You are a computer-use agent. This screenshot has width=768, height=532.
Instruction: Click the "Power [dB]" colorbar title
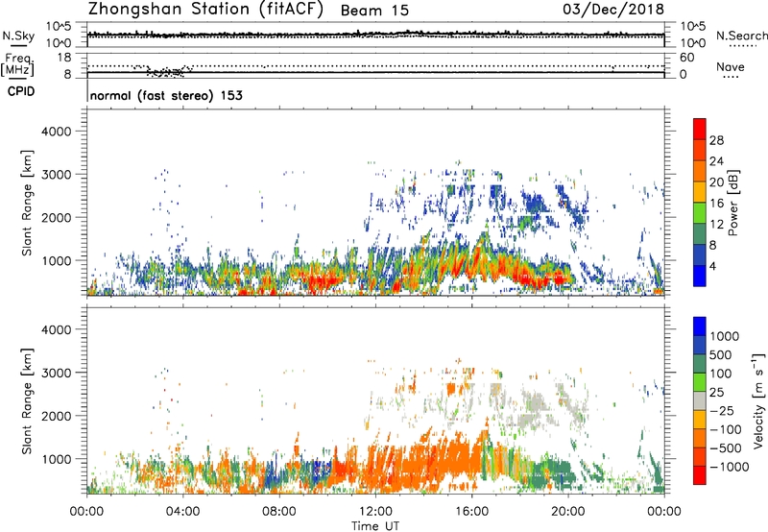coord(732,203)
